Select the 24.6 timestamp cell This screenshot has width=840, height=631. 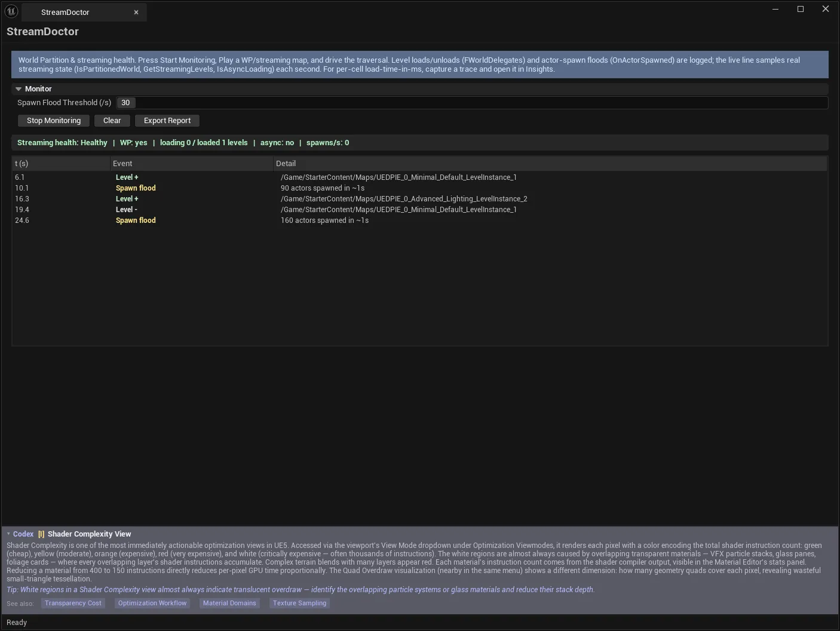click(x=22, y=220)
